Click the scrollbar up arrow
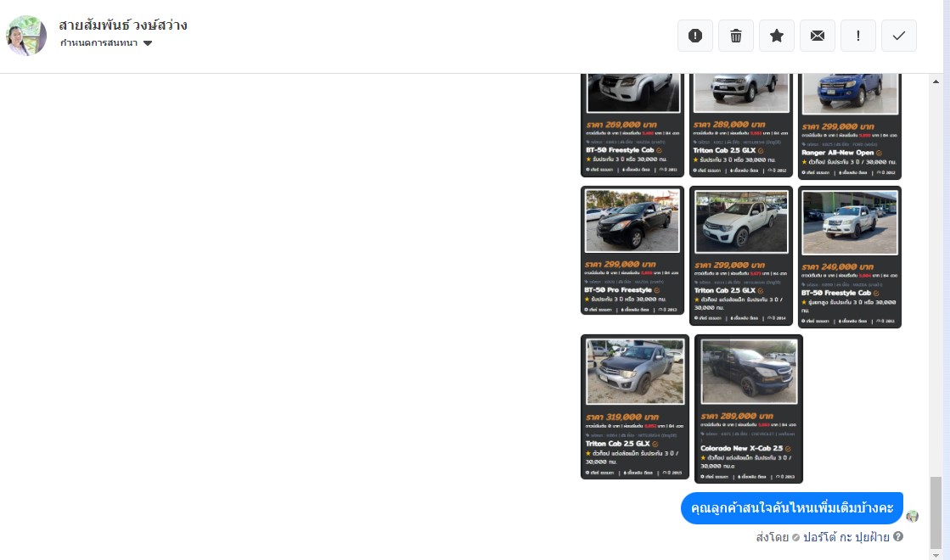This screenshot has width=950, height=560. point(936,81)
